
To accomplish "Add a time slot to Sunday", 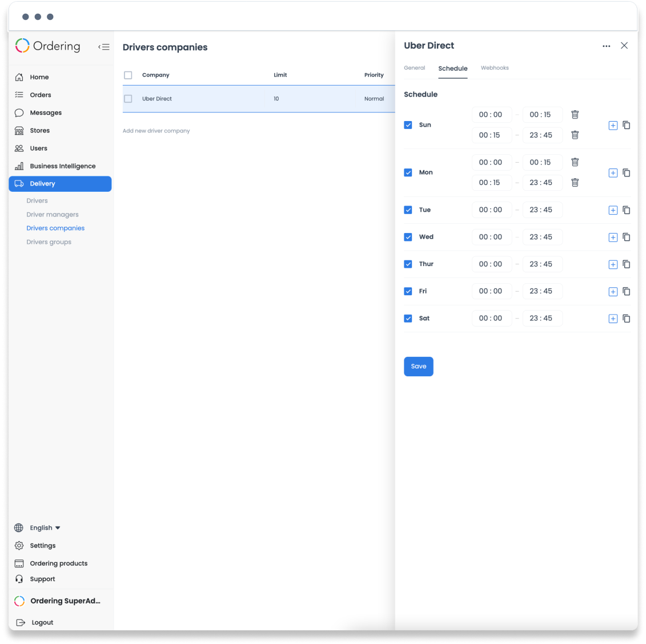I will tap(613, 125).
